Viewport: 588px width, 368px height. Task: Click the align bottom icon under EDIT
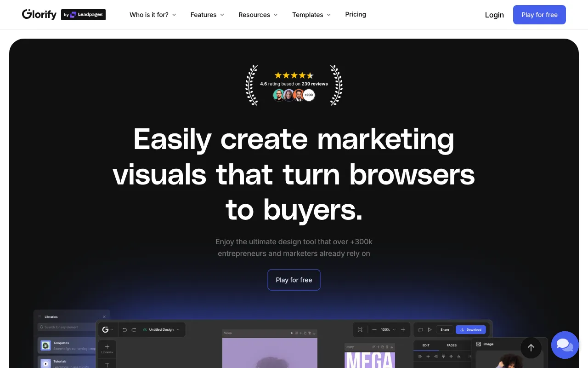(458, 356)
